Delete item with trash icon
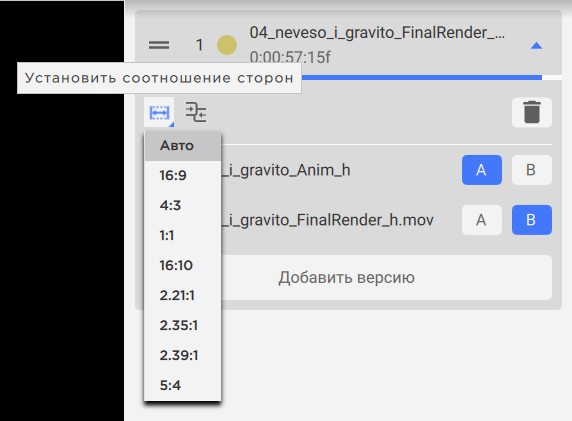 pos(532,112)
